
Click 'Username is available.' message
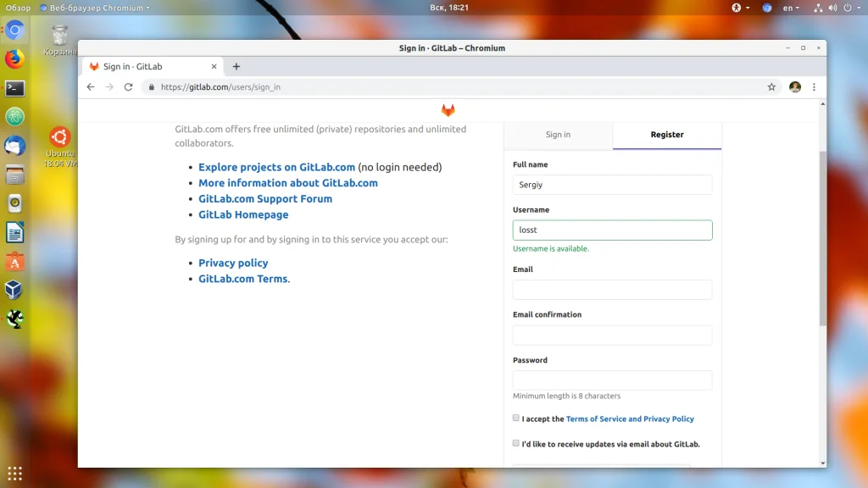pyautogui.click(x=551, y=249)
